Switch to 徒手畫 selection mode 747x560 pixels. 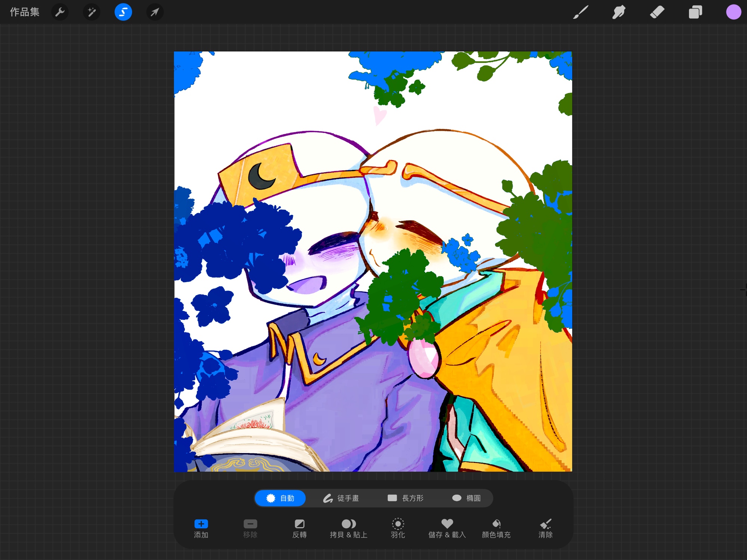341,498
